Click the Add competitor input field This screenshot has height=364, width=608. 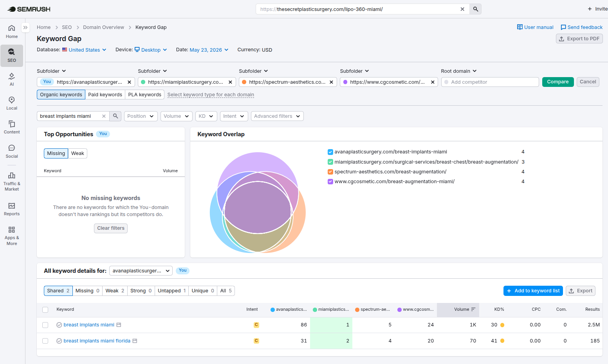pos(490,82)
